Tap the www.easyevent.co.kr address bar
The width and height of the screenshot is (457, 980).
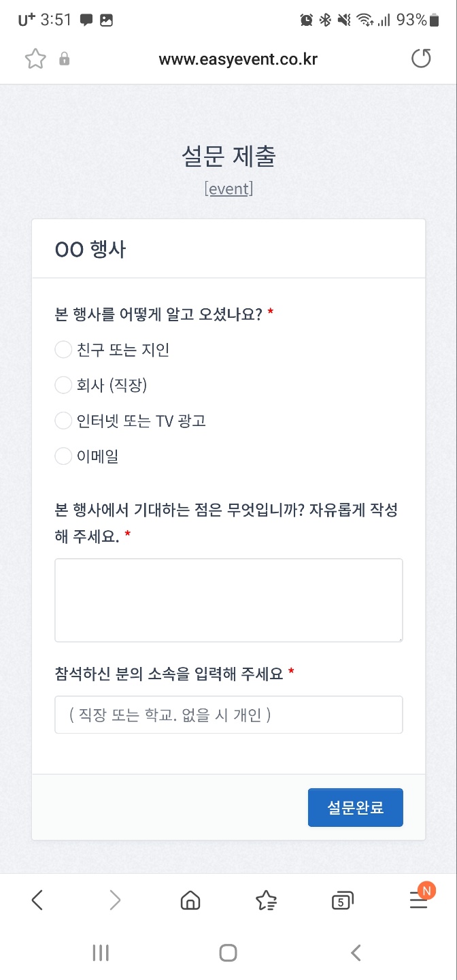point(238,59)
